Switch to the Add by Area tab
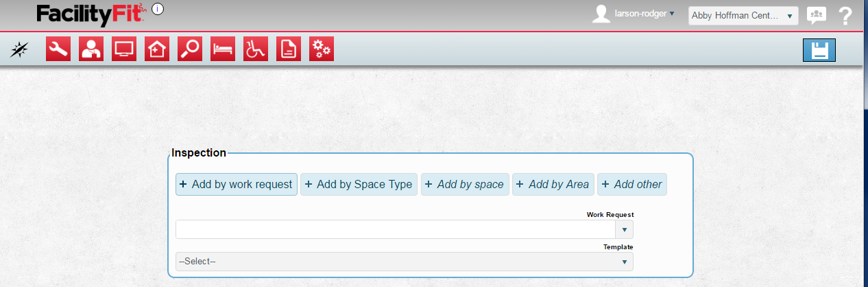This screenshot has width=868, height=287. click(553, 184)
